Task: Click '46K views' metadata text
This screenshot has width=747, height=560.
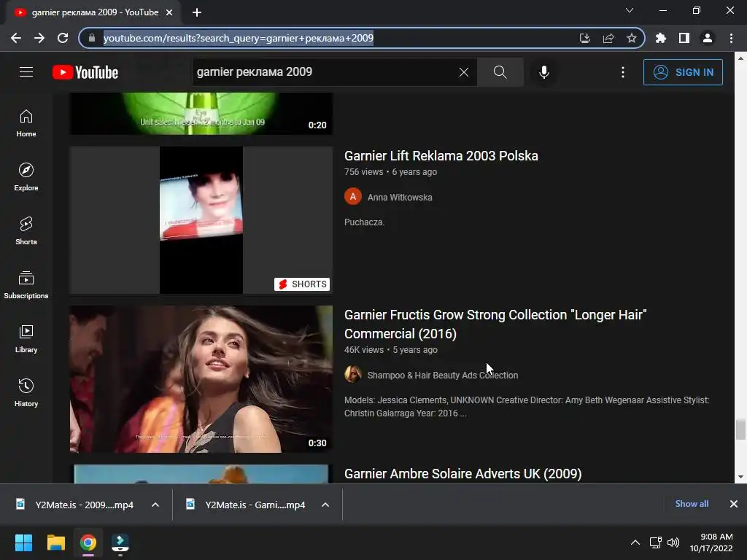Action: pyautogui.click(x=364, y=350)
